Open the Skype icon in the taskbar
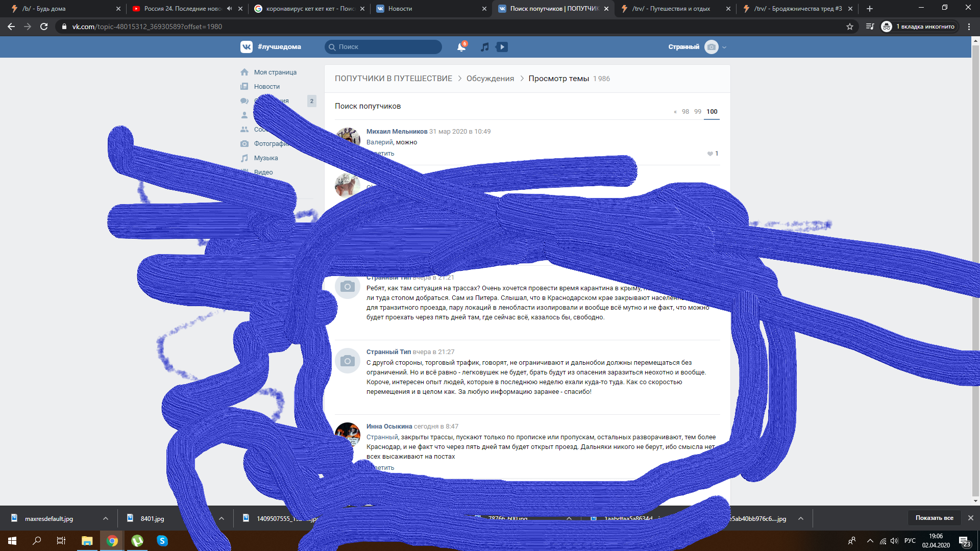The width and height of the screenshot is (980, 551). 162,541
